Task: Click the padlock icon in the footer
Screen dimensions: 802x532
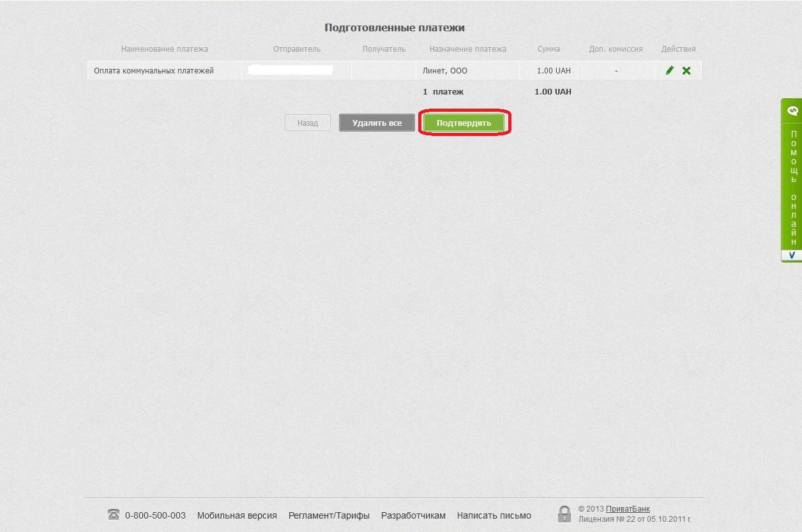Action: pos(564,514)
